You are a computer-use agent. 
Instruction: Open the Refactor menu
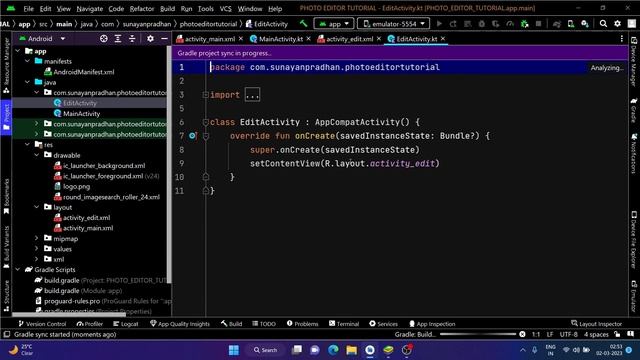point(142,8)
